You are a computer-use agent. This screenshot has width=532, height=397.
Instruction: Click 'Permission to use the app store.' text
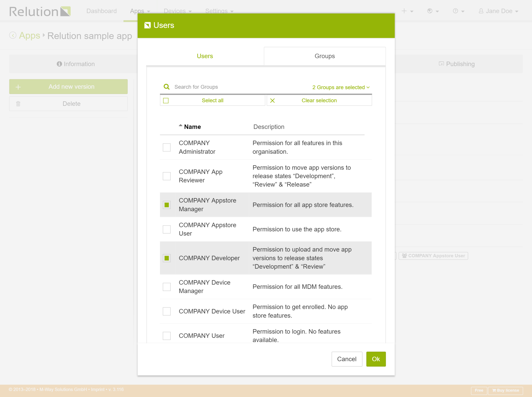[297, 229]
